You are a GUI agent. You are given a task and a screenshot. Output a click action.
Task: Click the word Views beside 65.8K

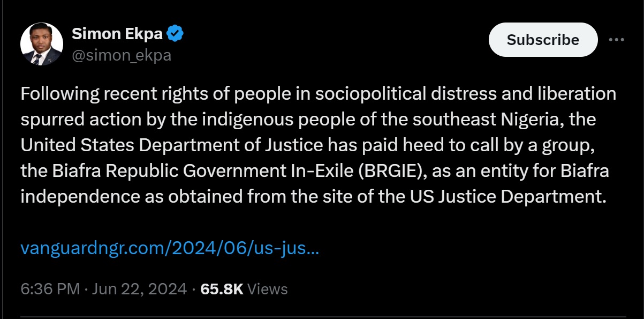[268, 289]
